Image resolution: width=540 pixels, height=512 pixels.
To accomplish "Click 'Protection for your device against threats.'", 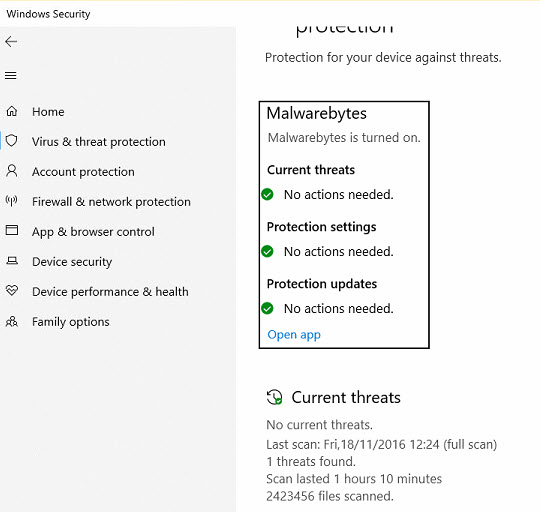I will pos(383,58).
